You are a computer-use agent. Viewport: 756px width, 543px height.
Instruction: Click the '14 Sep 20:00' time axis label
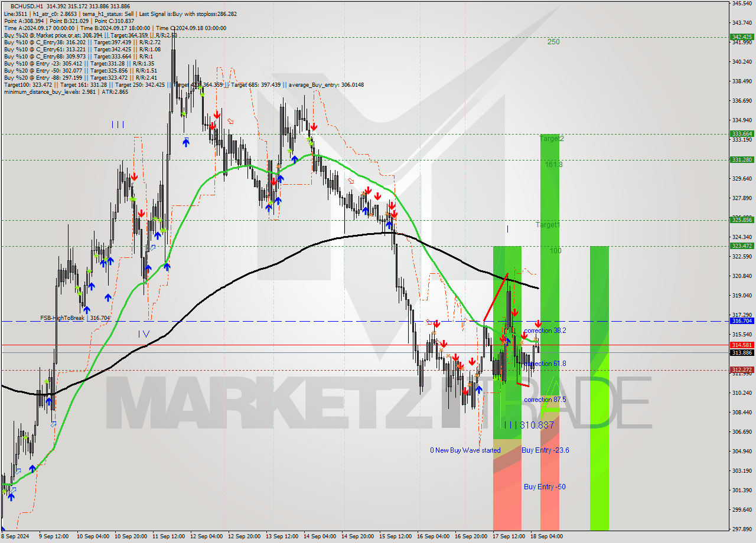(x=358, y=537)
